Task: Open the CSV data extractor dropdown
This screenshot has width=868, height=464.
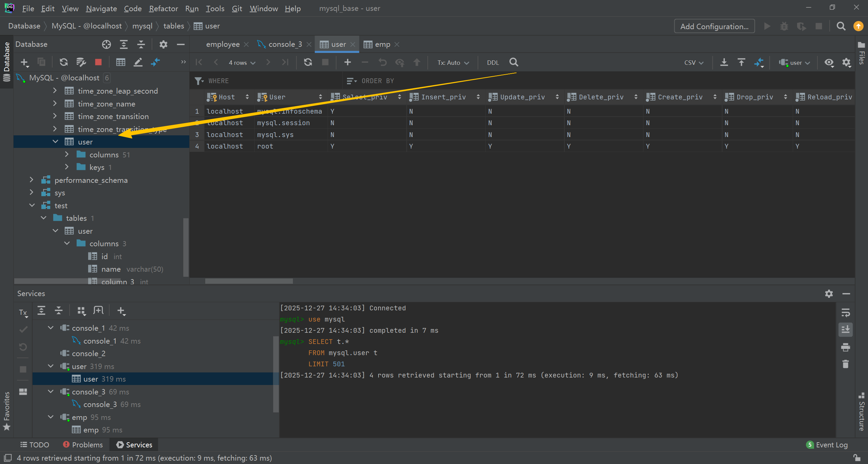Action: (x=694, y=63)
